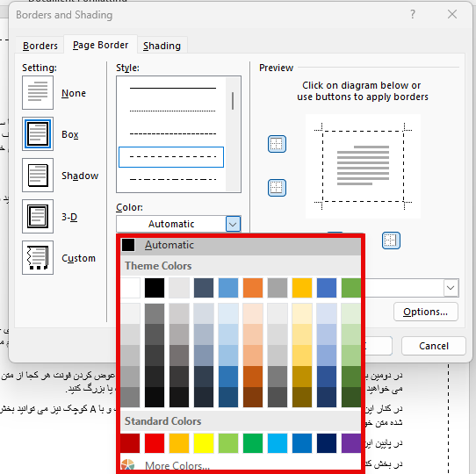Pick the dark blue-gray theme color swatch
This screenshot has width=476, height=474.
204,288
